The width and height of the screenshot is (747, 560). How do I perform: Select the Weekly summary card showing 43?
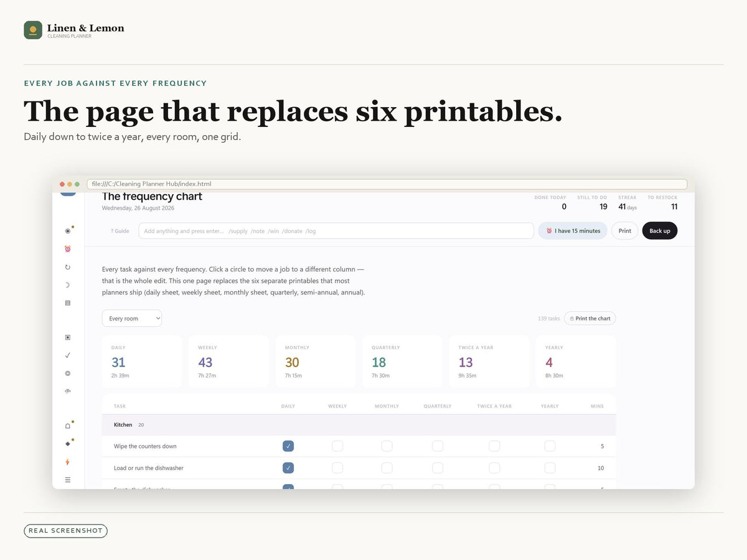pos(228,362)
